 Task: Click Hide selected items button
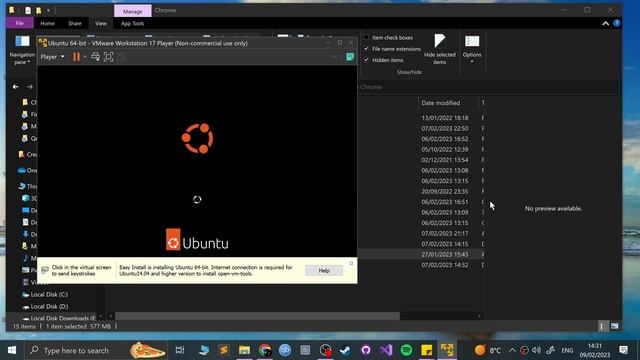[x=440, y=49]
